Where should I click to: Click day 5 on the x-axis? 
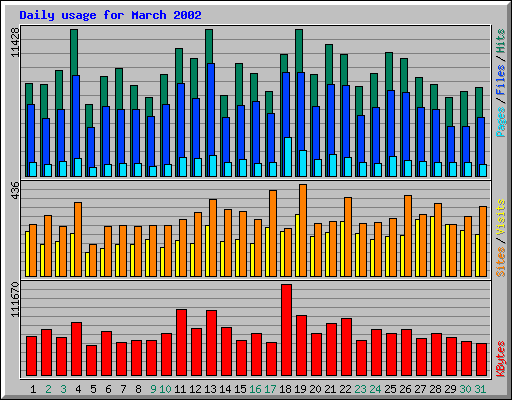tap(93, 389)
